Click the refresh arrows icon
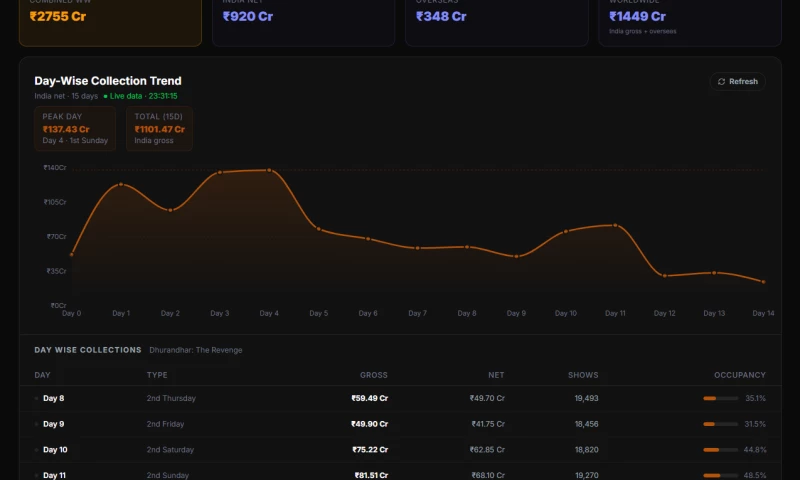 pos(721,82)
